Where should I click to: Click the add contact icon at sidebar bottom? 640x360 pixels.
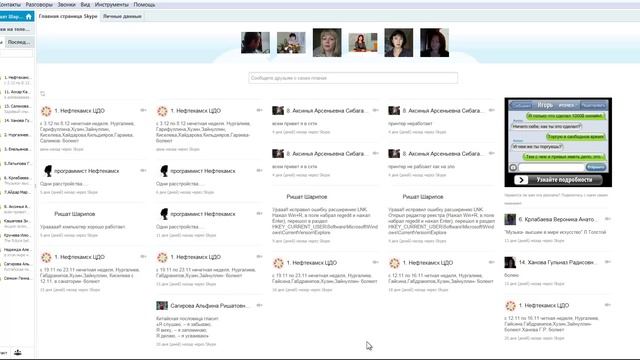pos(18,353)
